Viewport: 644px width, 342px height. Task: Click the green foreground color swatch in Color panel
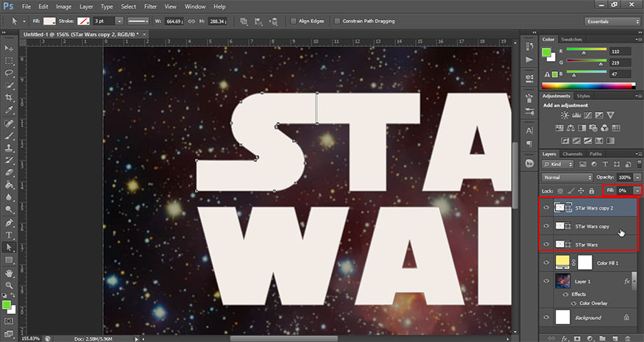(x=546, y=52)
